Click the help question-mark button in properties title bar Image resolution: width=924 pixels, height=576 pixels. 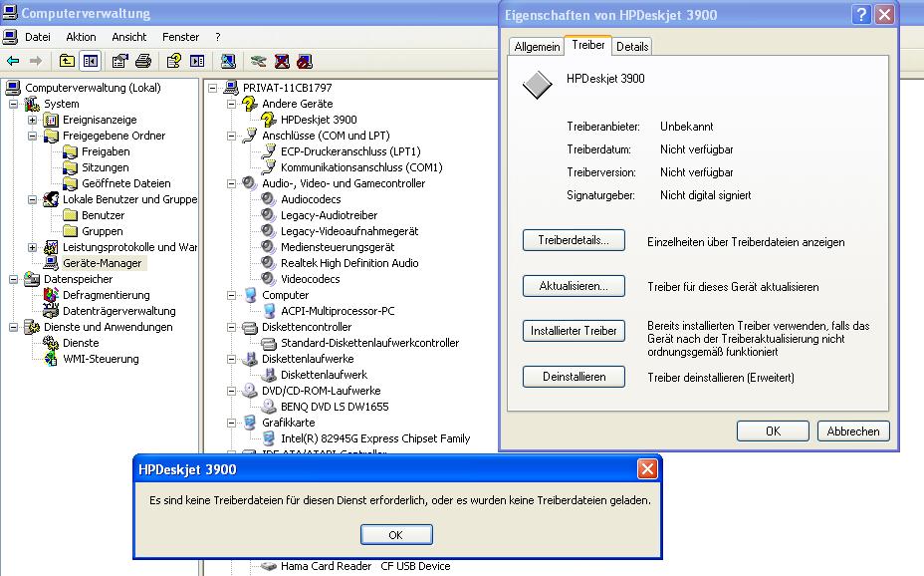coord(861,15)
